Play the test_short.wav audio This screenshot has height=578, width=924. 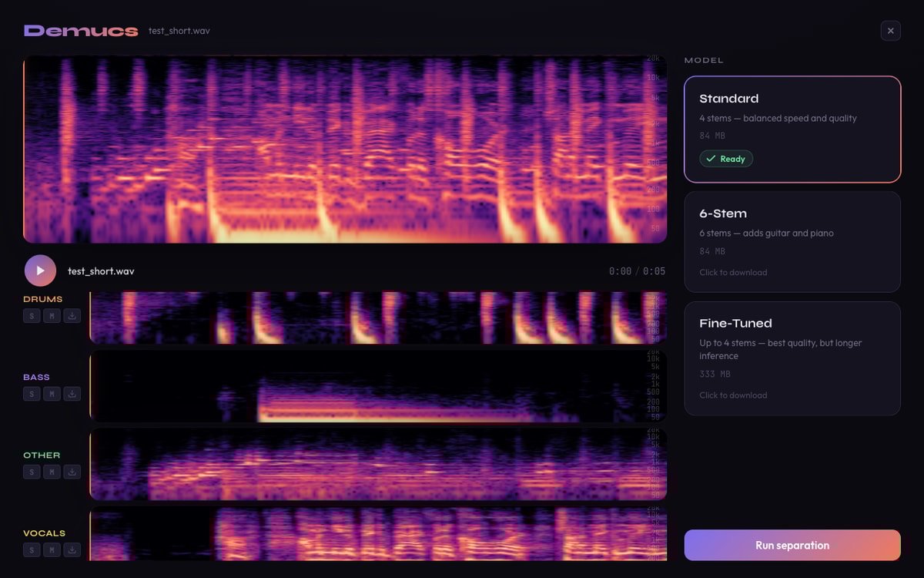point(40,271)
